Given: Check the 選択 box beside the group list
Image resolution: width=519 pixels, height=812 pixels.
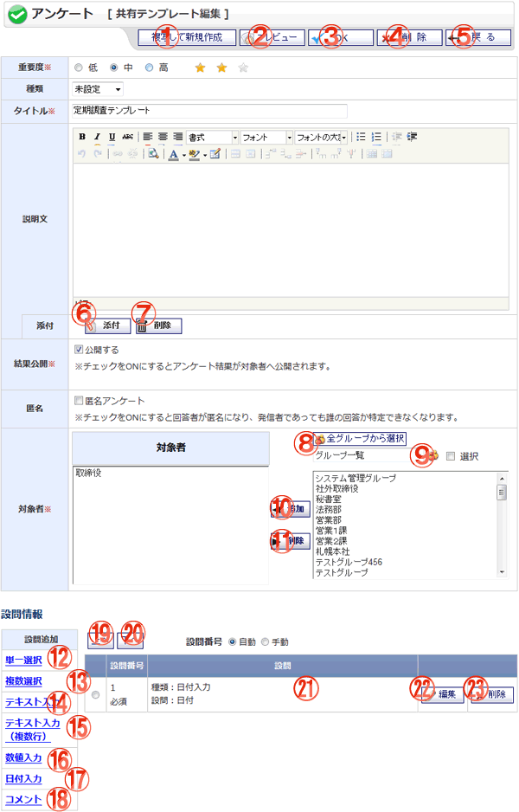Looking at the screenshot, I should (451, 456).
